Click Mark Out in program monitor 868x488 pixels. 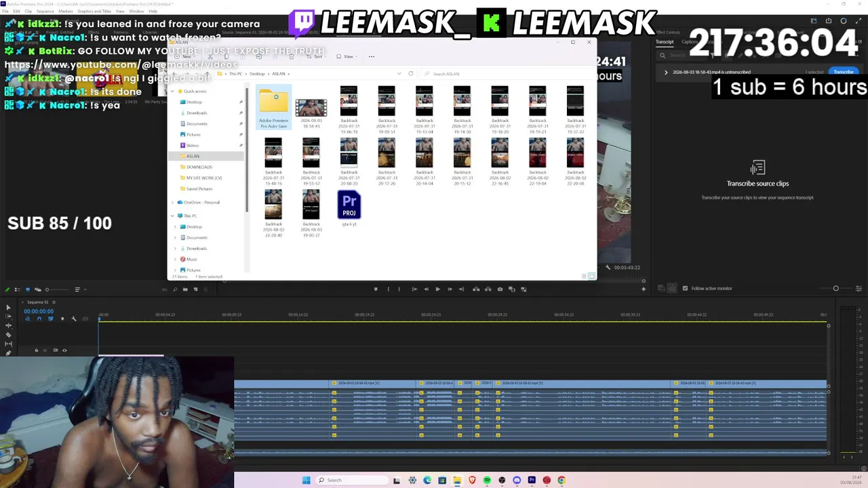[x=399, y=289]
